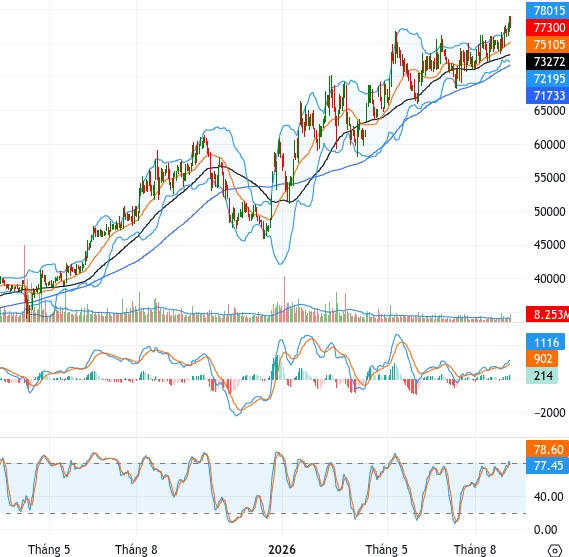This screenshot has height=557, width=569.
Task: Select the 78015 upper band price label
Action: point(548,11)
